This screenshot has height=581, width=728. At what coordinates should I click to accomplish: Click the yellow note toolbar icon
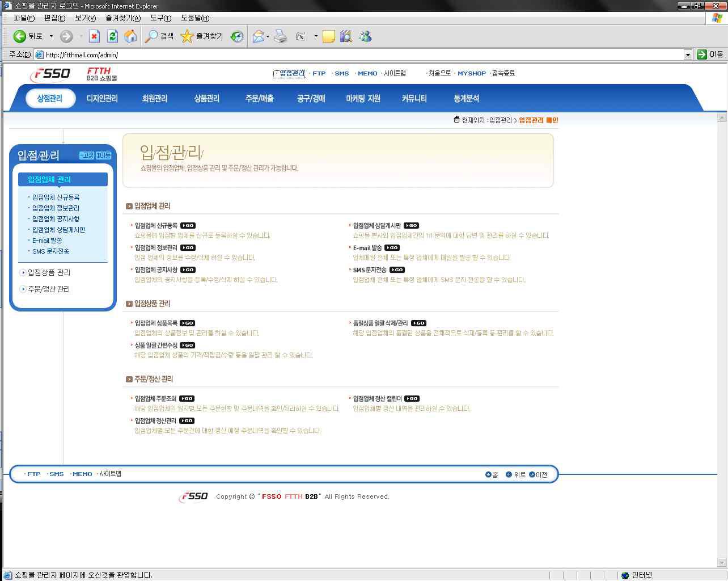pos(328,37)
